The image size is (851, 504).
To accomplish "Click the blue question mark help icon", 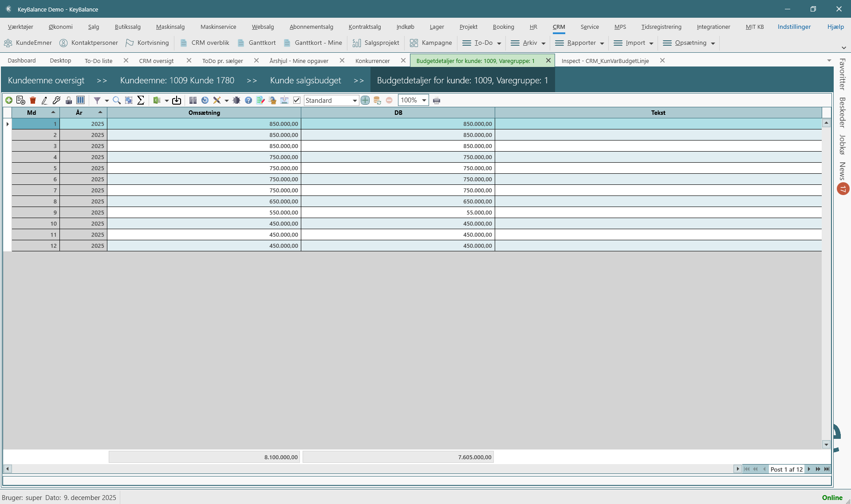I will pos(248,101).
